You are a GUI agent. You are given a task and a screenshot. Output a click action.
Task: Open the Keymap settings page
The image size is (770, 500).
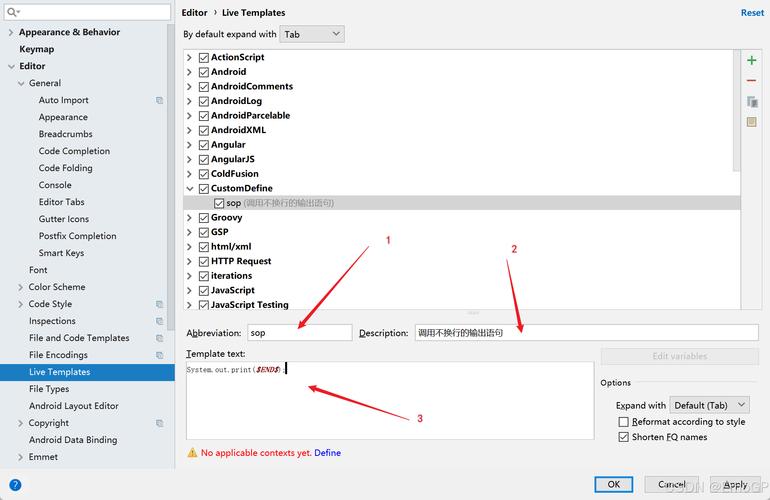(37, 49)
